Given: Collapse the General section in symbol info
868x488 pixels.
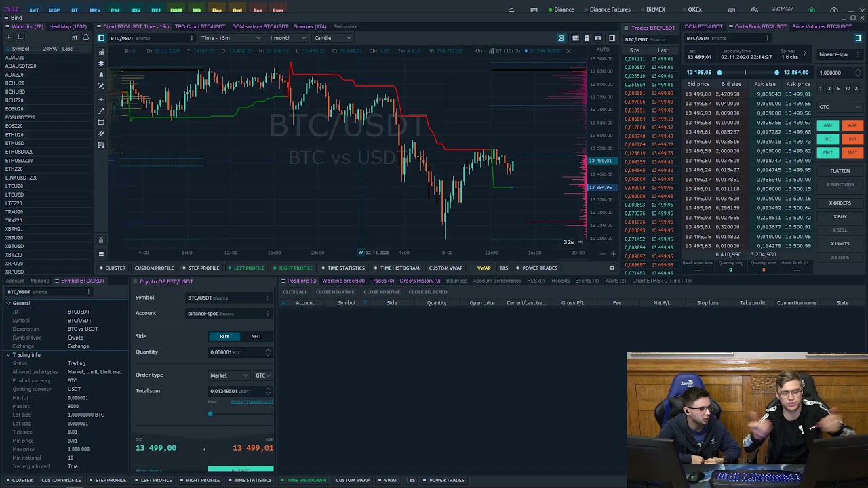Looking at the screenshot, I should [8, 304].
